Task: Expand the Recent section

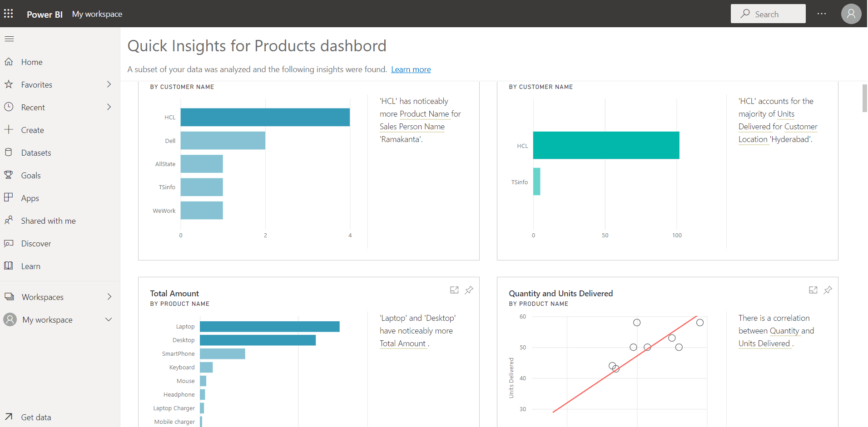Action: 109,107
